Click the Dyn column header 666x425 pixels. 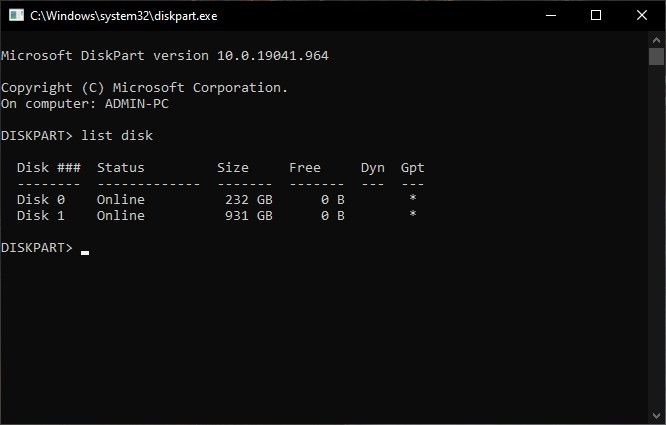tap(373, 167)
